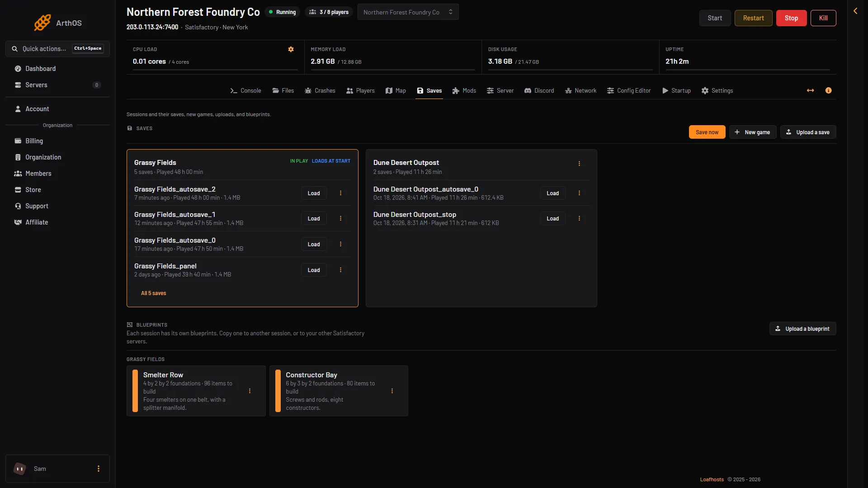Open Dune Desert Outpost session menu

coord(579,164)
